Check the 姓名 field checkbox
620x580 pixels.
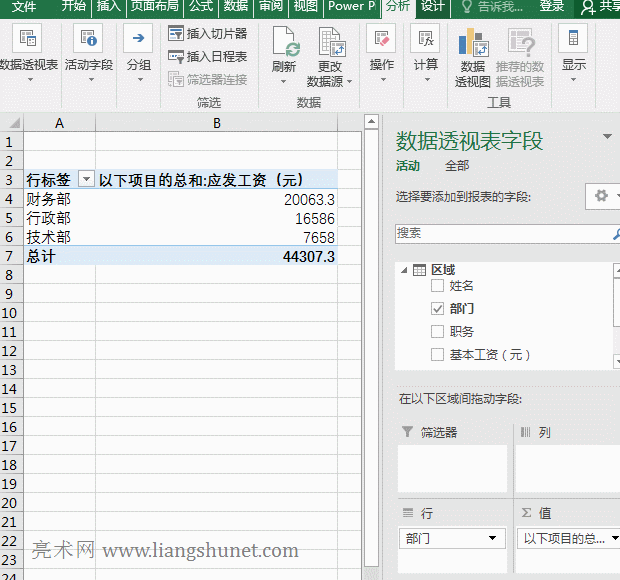437,286
